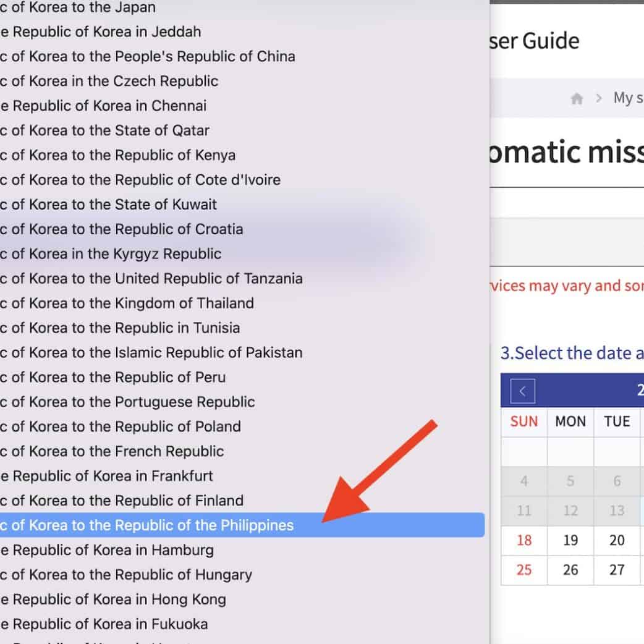
Task: Choose Sunday the 25th on calendar
Action: pyautogui.click(x=523, y=570)
